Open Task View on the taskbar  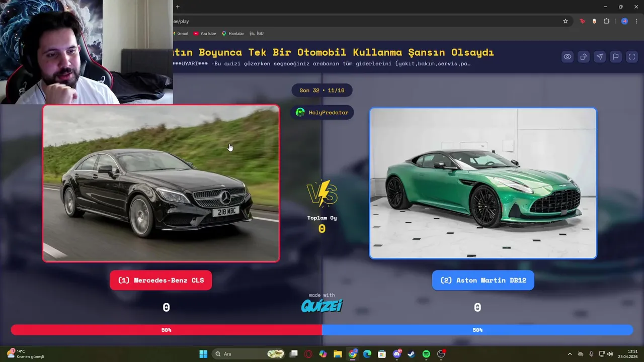(x=294, y=354)
